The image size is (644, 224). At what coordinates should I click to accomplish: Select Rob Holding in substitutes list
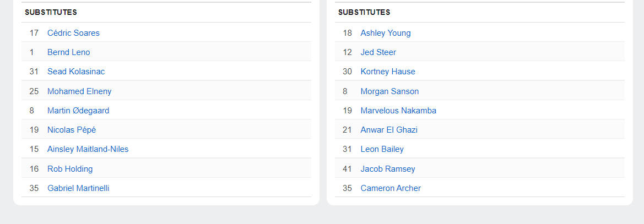pos(70,169)
